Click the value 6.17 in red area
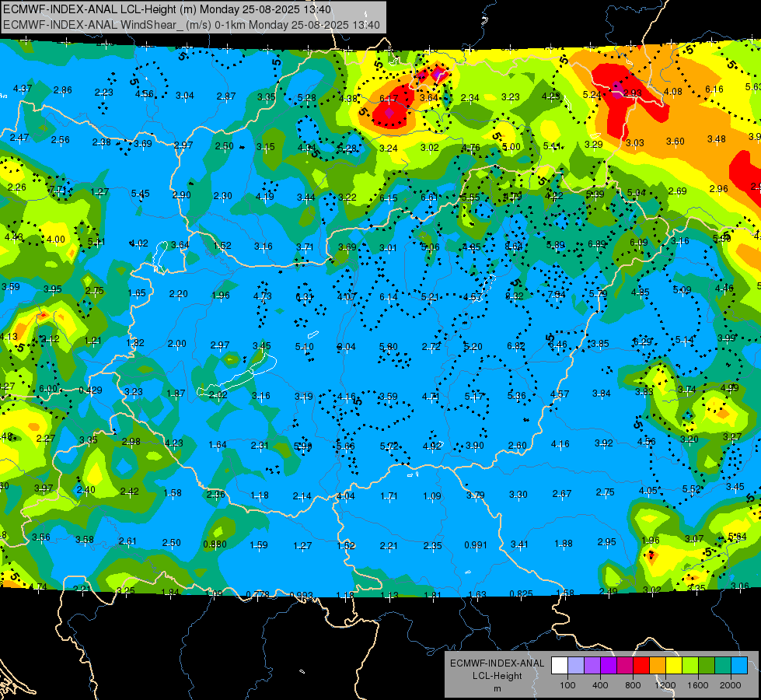Image resolution: width=761 pixels, height=700 pixels. [x=389, y=99]
